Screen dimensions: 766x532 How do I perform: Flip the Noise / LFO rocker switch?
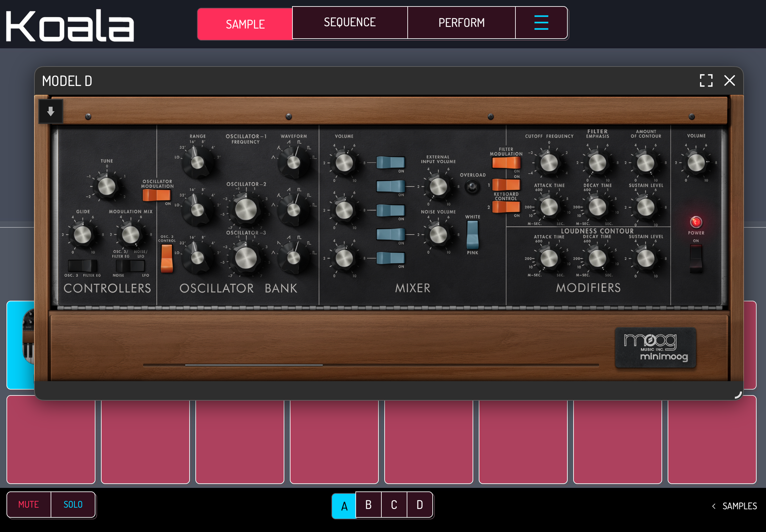[x=130, y=266]
